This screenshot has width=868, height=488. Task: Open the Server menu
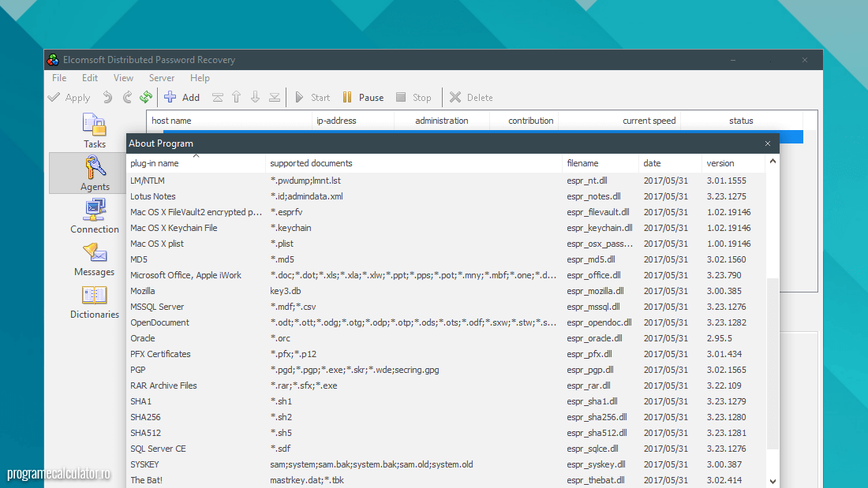coord(162,78)
